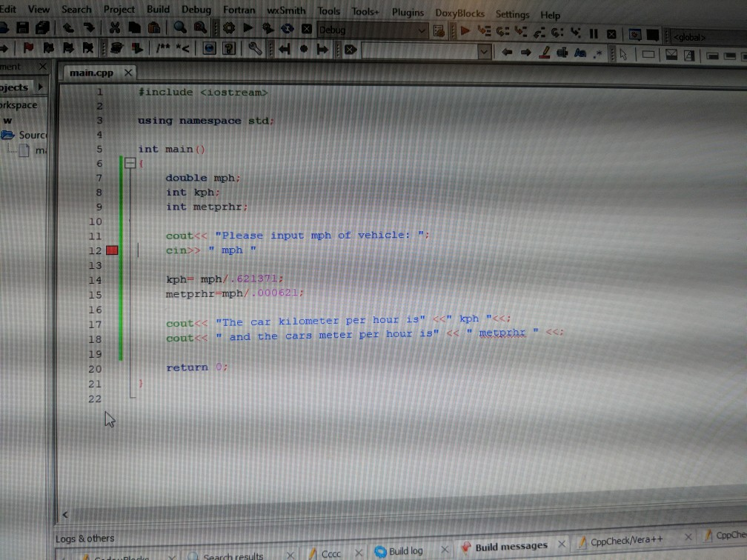The width and height of the screenshot is (747, 560).
Task: Cut text using the scissors icon
Action: [x=114, y=30]
